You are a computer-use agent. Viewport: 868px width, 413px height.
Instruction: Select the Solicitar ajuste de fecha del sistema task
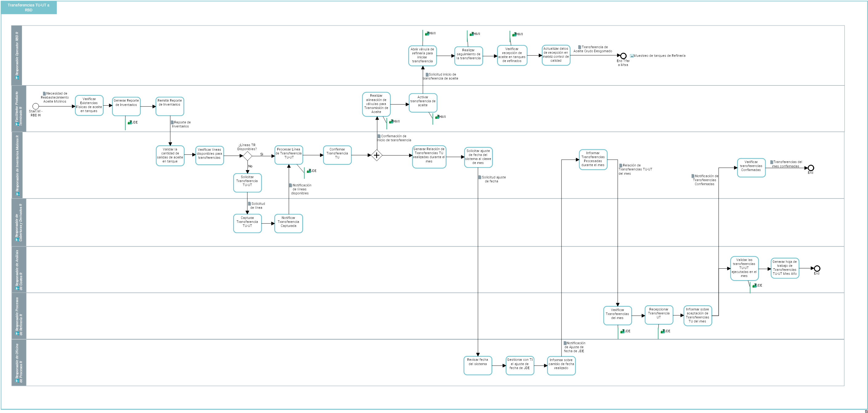pos(479,157)
